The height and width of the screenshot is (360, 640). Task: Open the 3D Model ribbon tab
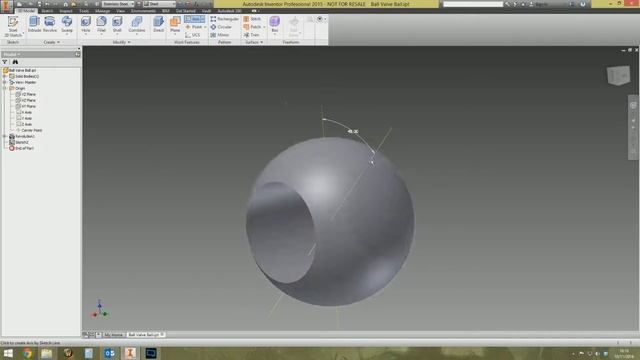[26, 11]
